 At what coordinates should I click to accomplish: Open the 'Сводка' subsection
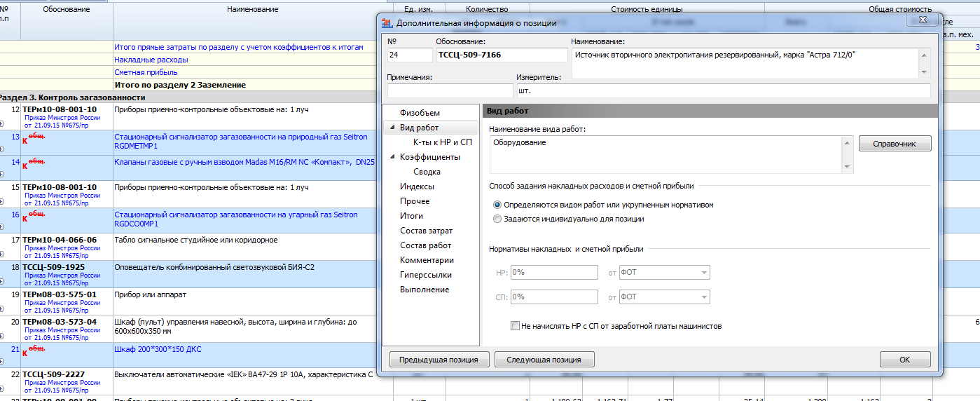(x=427, y=172)
